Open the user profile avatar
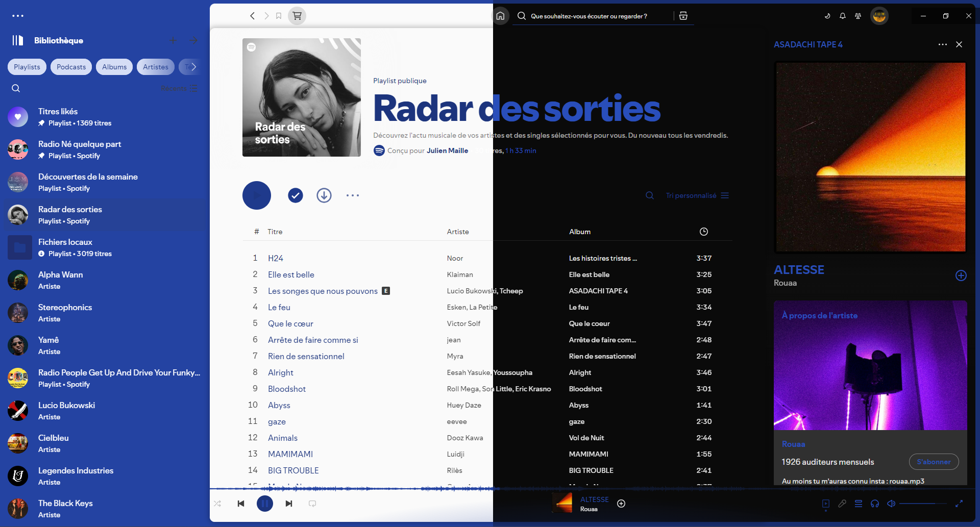980x527 pixels. [x=879, y=16]
